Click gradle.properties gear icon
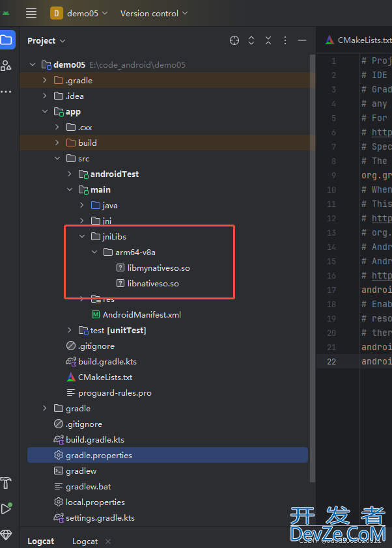Screen dimensions: 392x548 59,455
